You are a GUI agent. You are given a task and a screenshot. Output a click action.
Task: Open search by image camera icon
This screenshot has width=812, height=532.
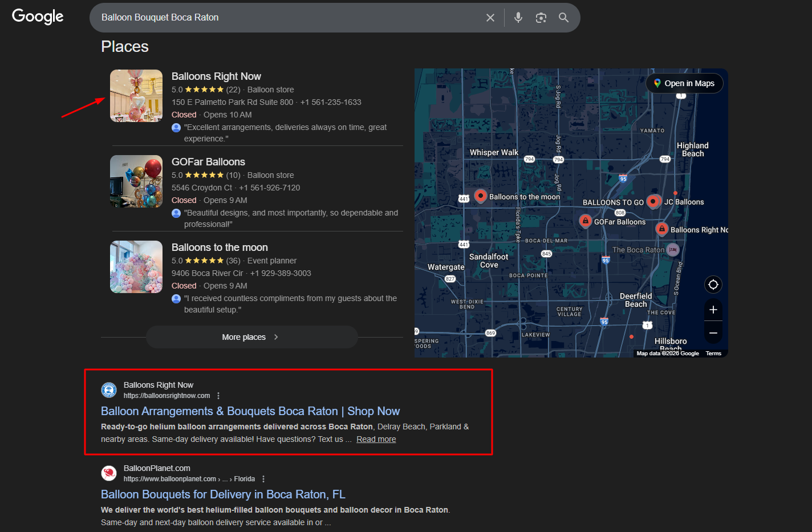(x=541, y=18)
